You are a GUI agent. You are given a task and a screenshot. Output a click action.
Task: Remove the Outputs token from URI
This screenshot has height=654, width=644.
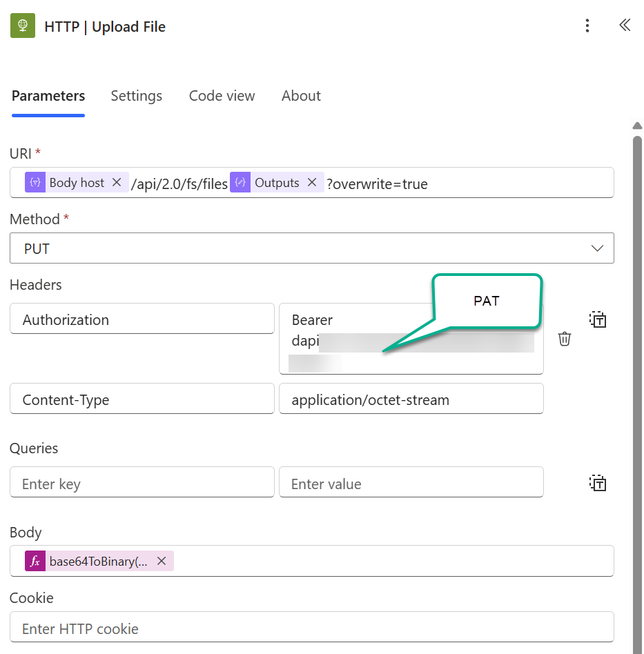[x=312, y=182]
